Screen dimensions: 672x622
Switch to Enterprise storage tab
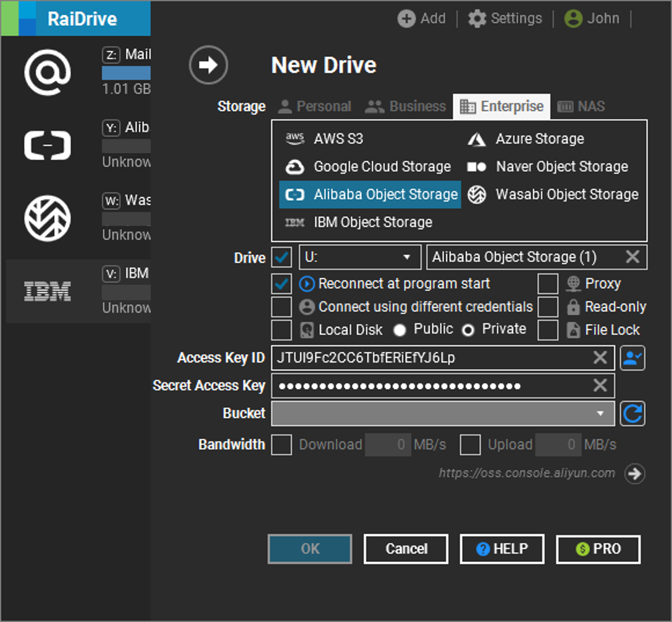tap(502, 106)
